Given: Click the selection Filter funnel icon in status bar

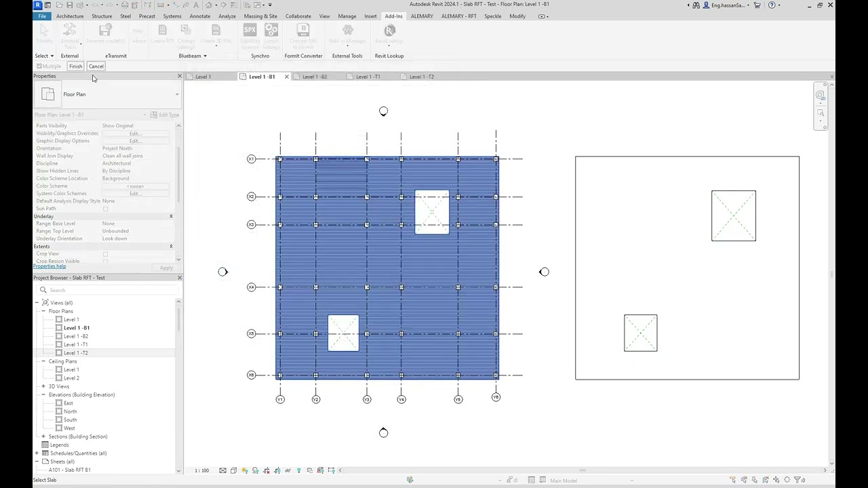Looking at the screenshot, I should click(x=799, y=480).
